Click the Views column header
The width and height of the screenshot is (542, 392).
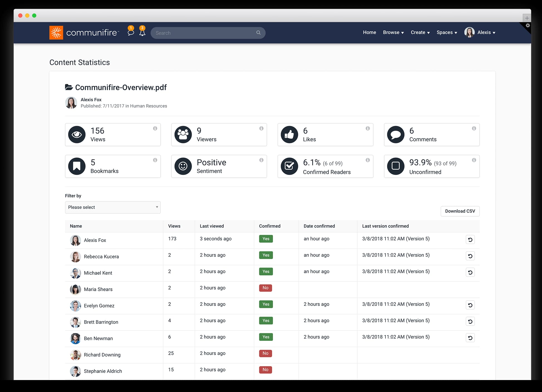[x=174, y=226]
